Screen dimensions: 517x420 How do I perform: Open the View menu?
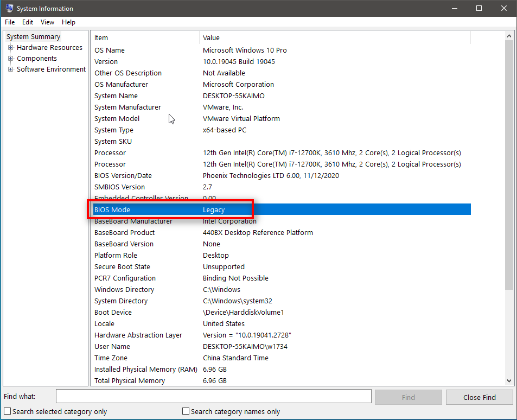tap(48, 22)
